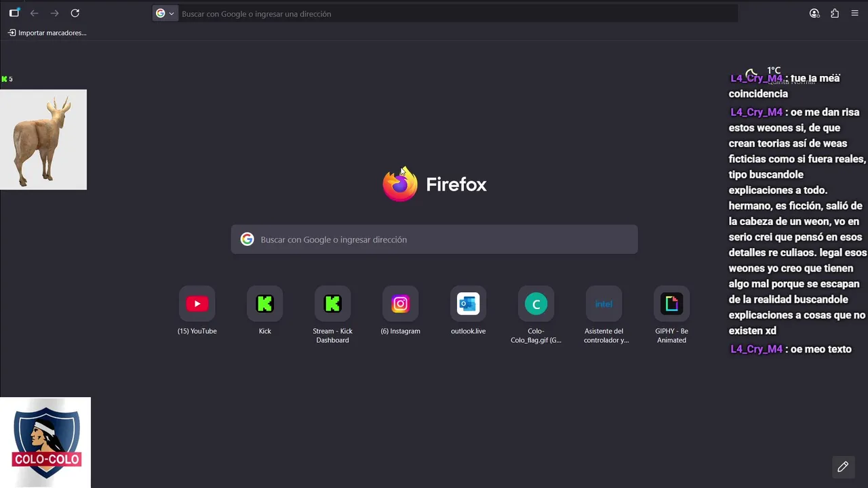This screenshot has width=868, height=488.
Task: Open the hamburger application menu
Action: pos(854,13)
